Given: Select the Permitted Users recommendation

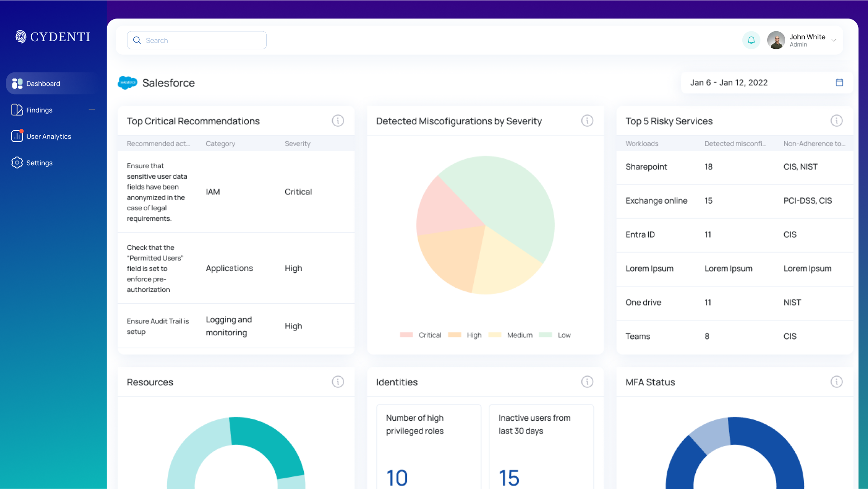Looking at the screenshot, I should tap(236, 268).
